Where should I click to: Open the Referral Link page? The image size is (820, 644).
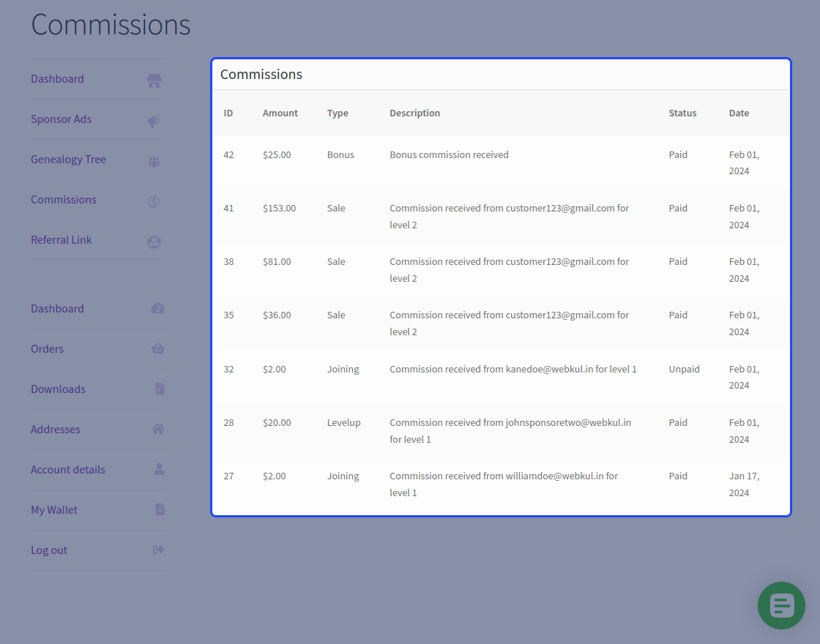tap(61, 240)
